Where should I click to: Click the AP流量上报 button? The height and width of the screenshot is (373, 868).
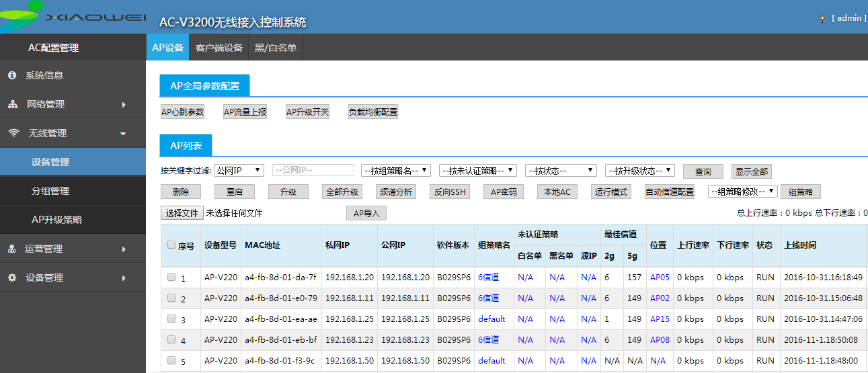point(245,112)
